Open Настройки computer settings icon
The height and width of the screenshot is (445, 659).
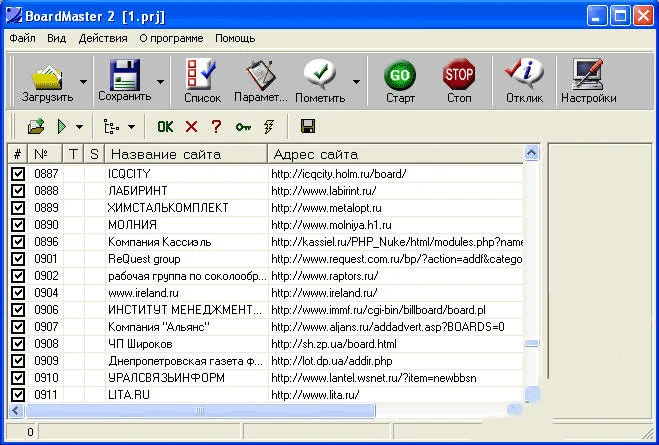[588, 74]
